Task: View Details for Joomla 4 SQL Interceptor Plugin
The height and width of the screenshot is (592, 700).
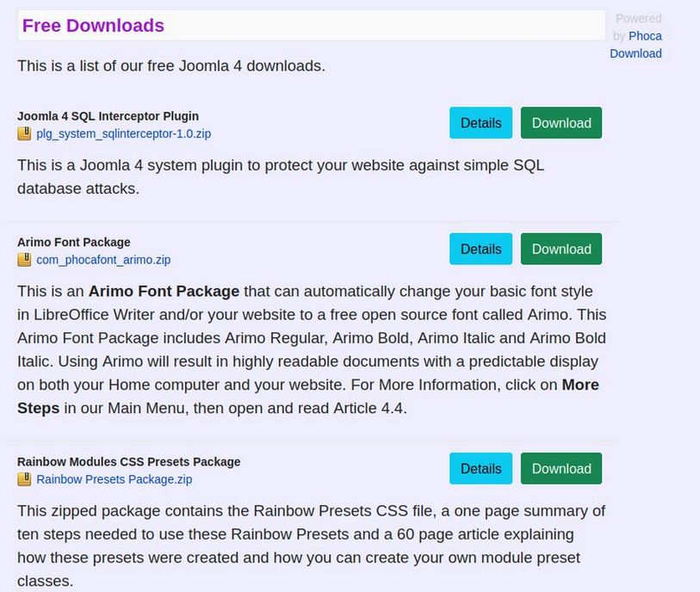Action: [x=480, y=123]
